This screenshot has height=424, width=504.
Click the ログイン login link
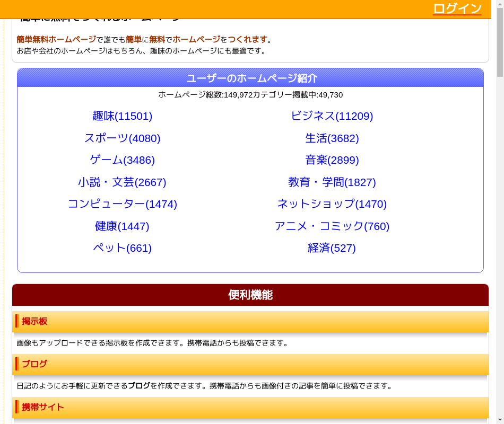pyautogui.click(x=457, y=9)
